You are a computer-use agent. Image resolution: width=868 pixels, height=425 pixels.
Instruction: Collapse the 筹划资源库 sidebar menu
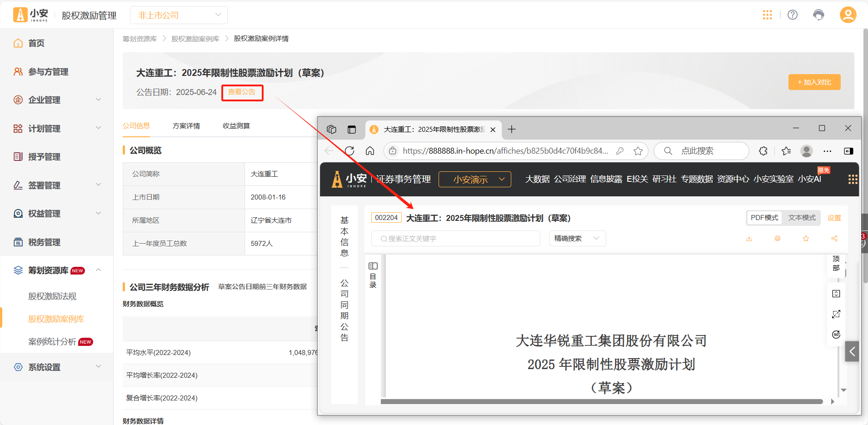pyautogui.click(x=56, y=270)
